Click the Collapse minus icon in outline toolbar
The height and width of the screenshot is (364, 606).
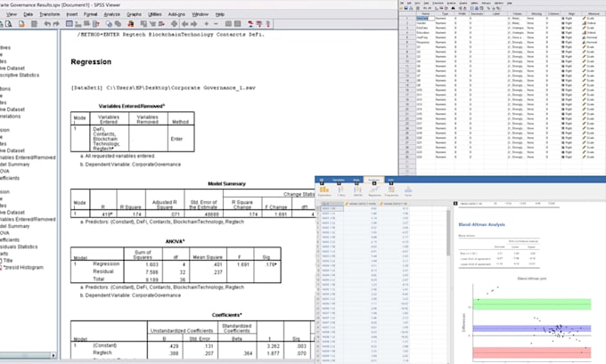[216, 24]
